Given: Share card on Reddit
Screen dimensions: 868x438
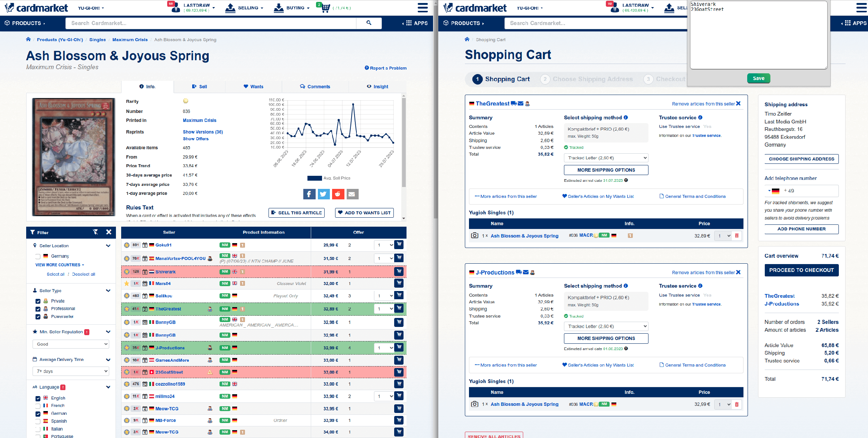Looking at the screenshot, I should 338,194.
